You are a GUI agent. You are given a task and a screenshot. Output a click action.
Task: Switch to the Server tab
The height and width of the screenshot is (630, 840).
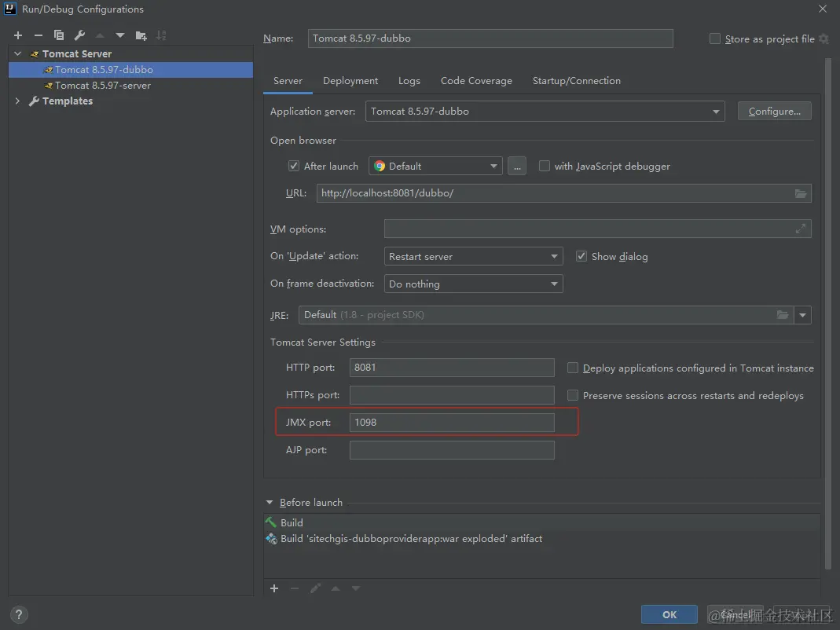click(288, 81)
